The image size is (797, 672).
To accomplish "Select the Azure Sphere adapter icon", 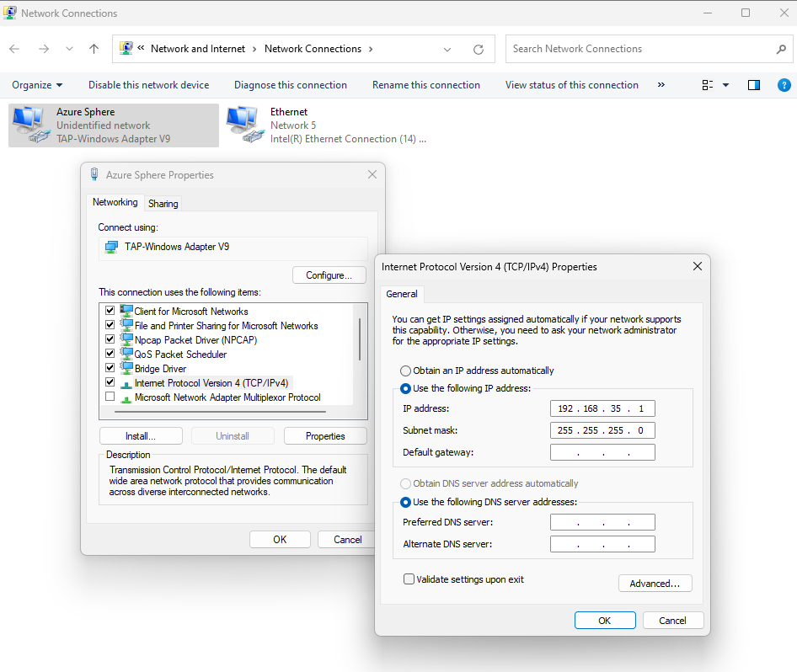I will 31,125.
